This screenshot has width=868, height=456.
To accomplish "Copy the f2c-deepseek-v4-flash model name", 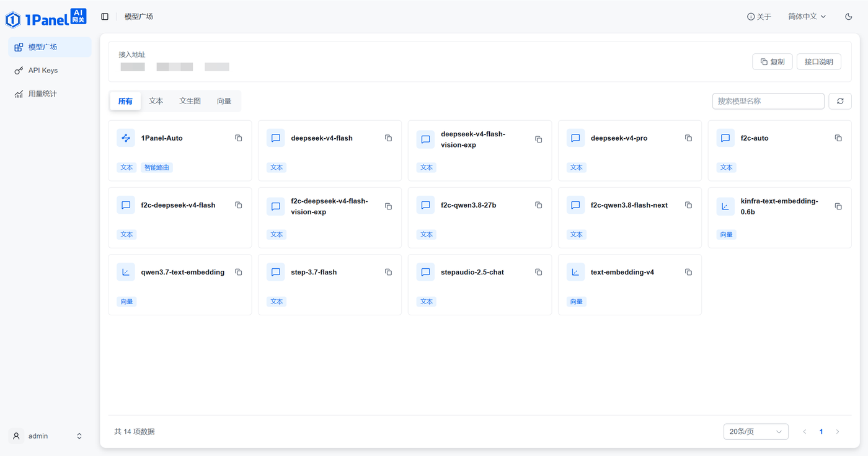I will (x=239, y=205).
